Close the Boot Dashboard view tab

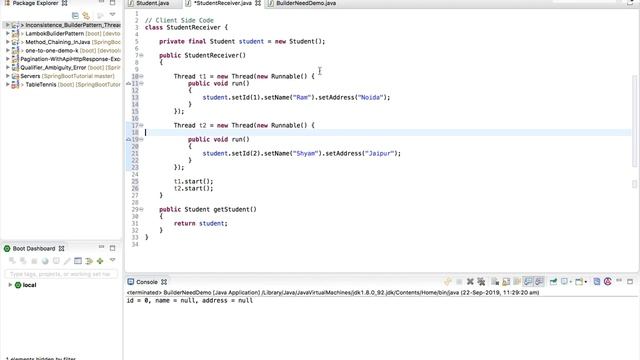coord(61,249)
